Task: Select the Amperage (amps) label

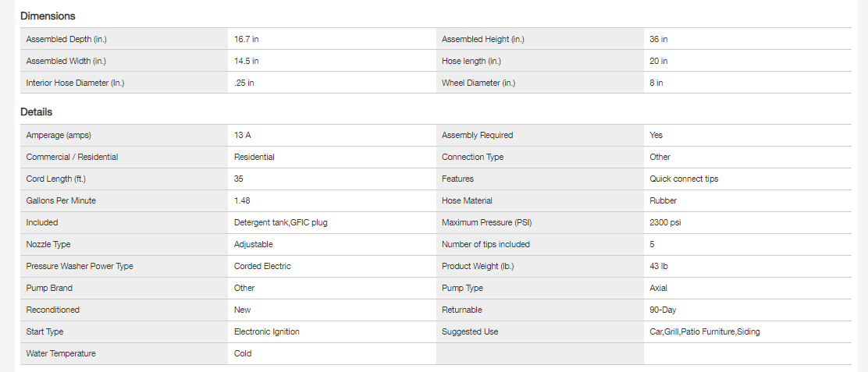Action: [x=64, y=135]
